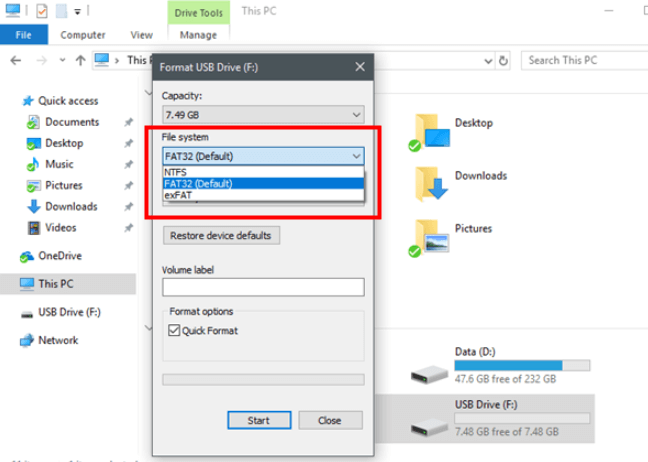The image size is (648, 462).
Task: Select USB Drive (F:) in navigation pane
Action: [x=69, y=312]
